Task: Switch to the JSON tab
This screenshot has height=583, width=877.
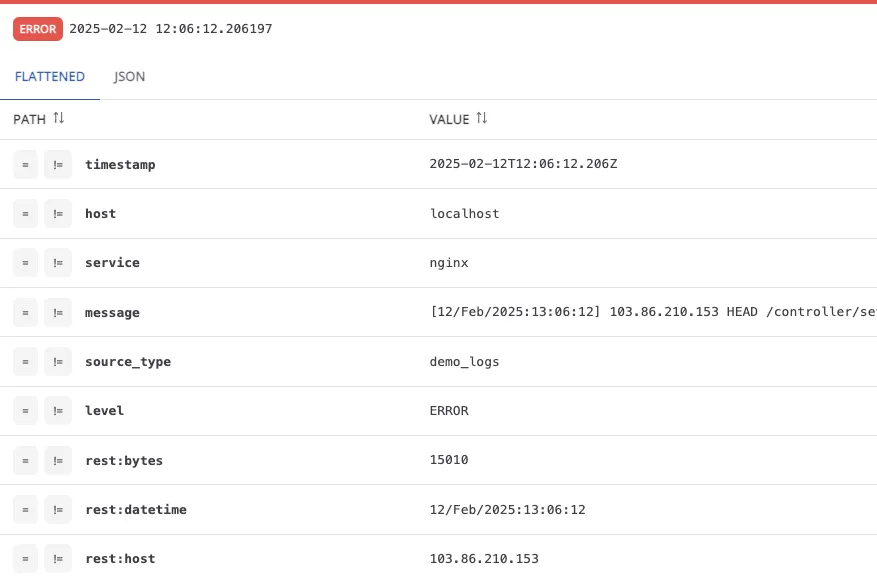Action: pos(129,77)
